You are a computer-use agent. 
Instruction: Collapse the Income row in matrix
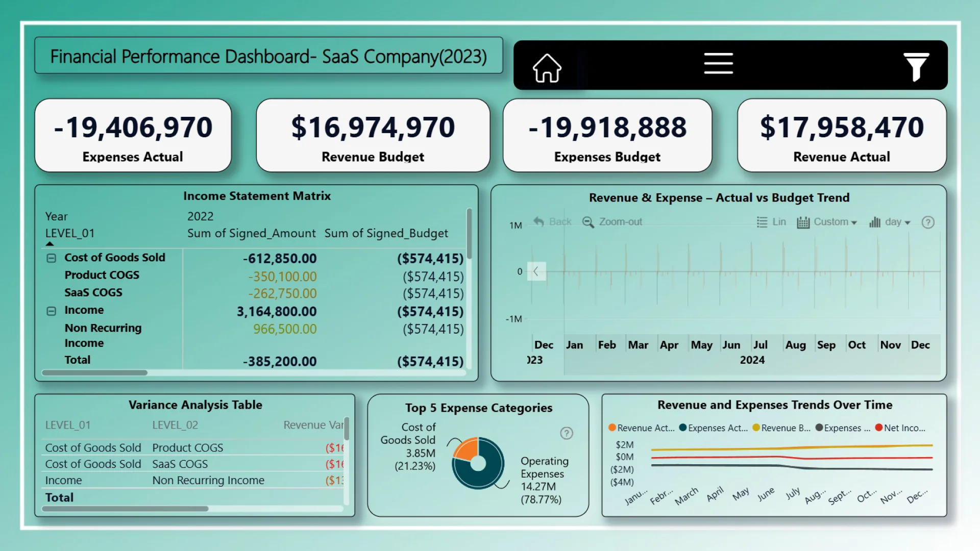[x=52, y=311]
